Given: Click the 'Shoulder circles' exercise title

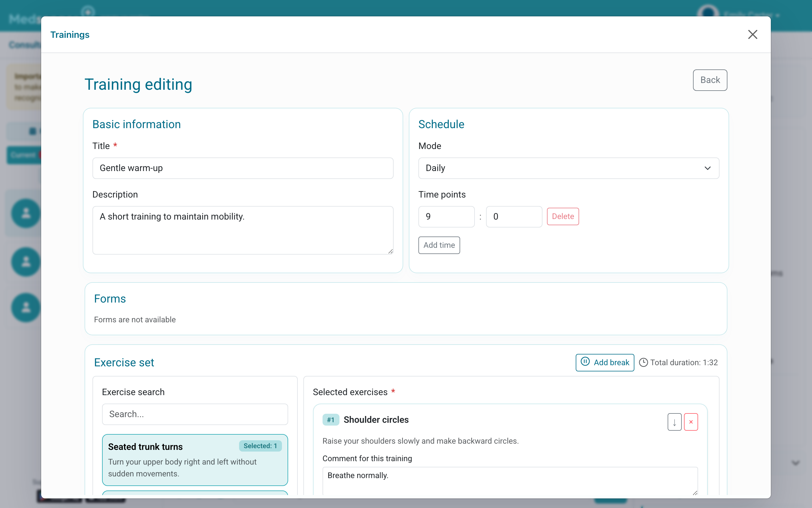Looking at the screenshot, I should point(376,420).
